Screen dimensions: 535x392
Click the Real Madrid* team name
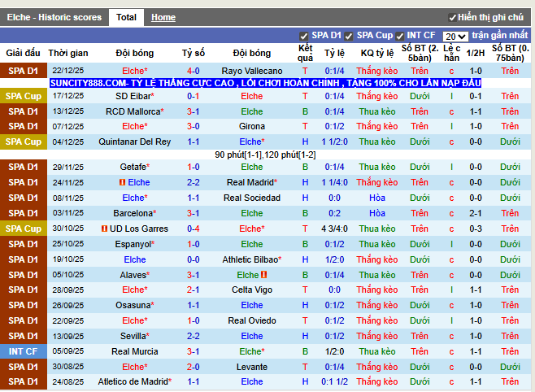pos(252,182)
